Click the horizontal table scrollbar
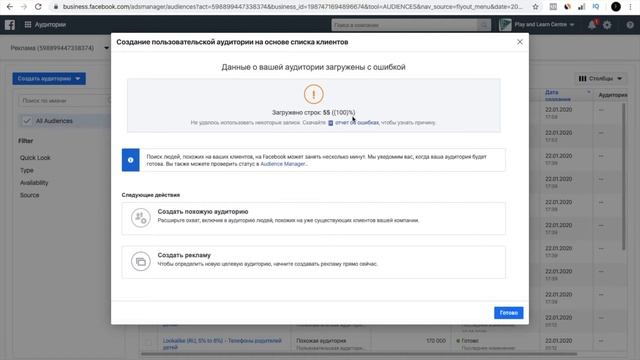The image size is (640, 360). click(x=359, y=354)
